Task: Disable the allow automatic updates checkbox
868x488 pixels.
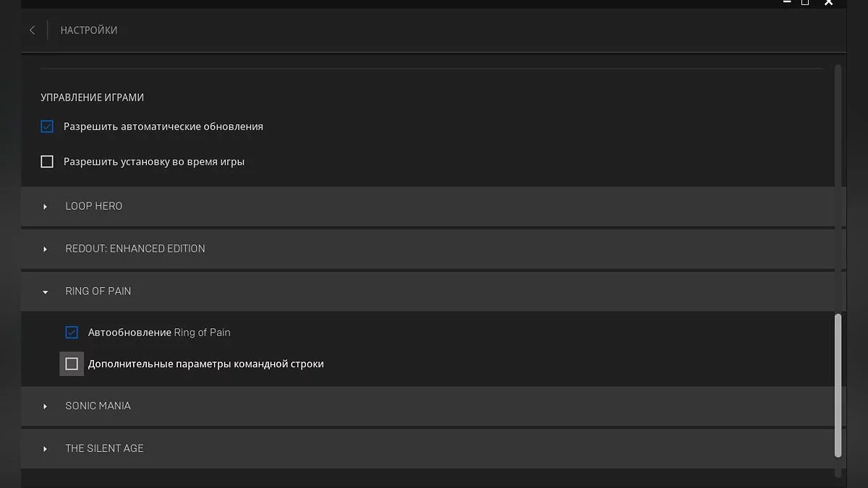Action: (x=47, y=127)
